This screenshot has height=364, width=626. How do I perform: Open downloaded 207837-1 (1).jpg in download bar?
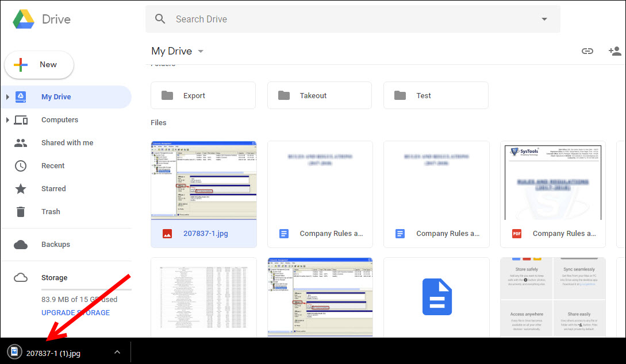pyautogui.click(x=53, y=353)
